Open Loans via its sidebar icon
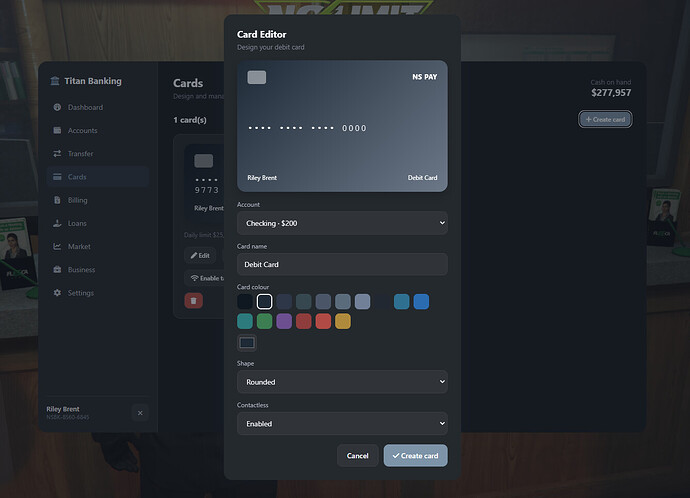Screen dimensions: 690x498 (x=57, y=223)
